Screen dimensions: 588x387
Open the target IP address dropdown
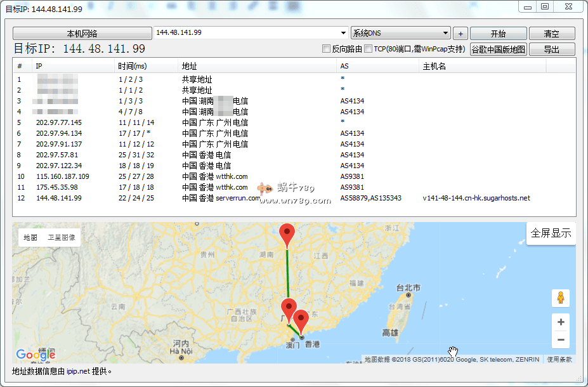(x=344, y=33)
